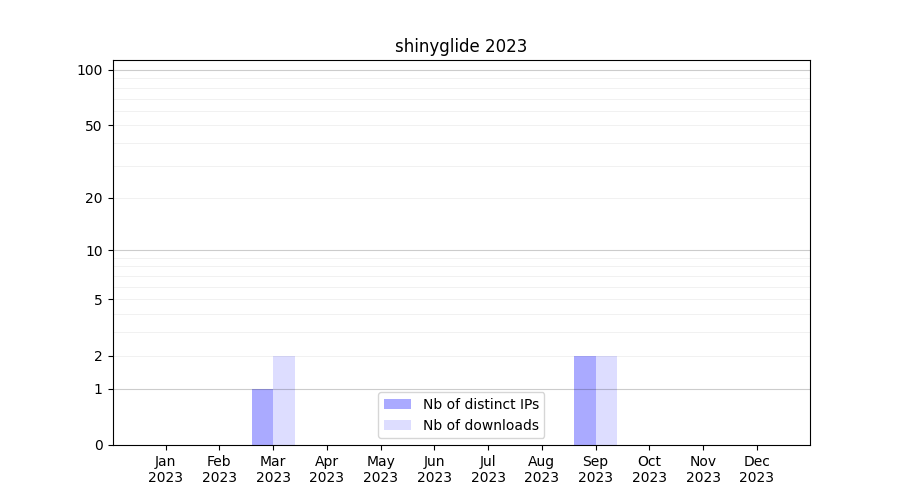Click the September distinct IPs bar
The height and width of the screenshot is (500, 900).
(584, 400)
